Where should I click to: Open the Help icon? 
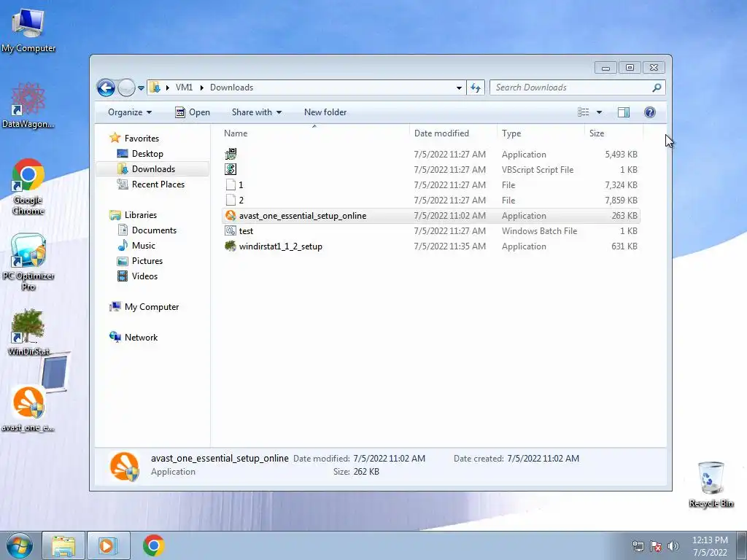coord(650,112)
